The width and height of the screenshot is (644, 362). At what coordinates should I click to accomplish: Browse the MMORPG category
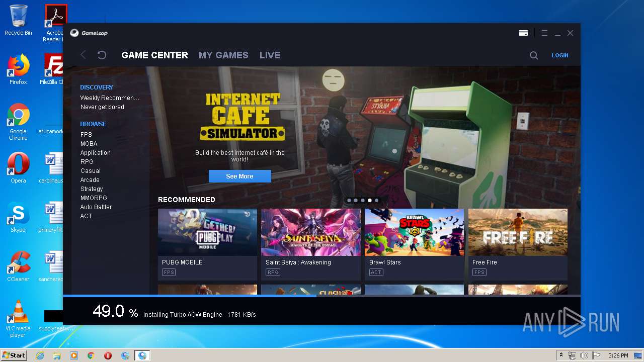pos(94,198)
